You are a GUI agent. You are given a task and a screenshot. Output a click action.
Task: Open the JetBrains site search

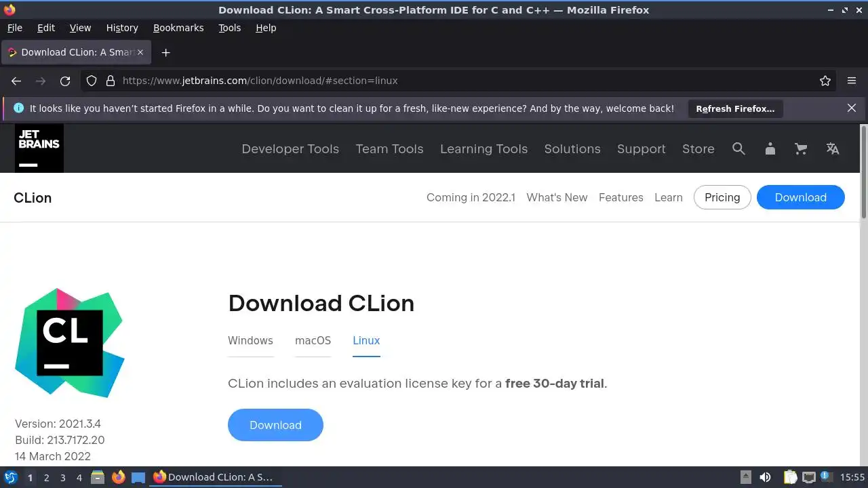pos(738,148)
